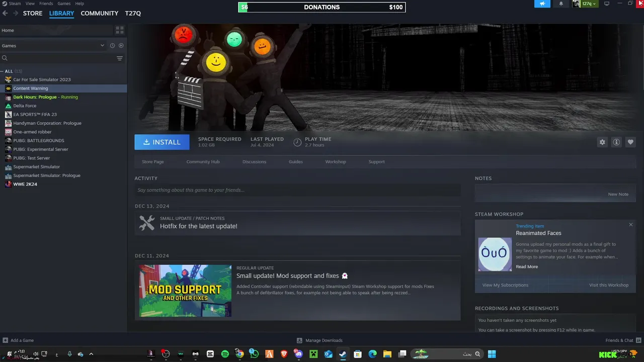Click the Delta Force game icon
Image resolution: width=644 pixels, height=362 pixels.
(8, 106)
